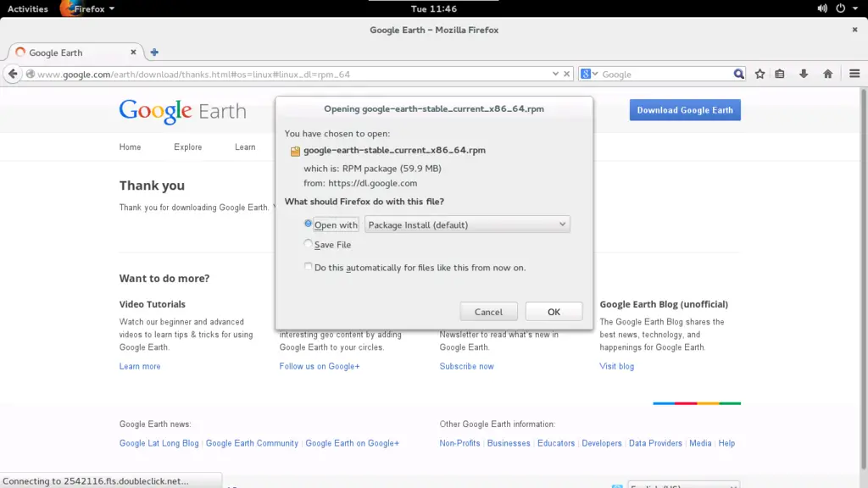
Task: Open the Explore navigation item
Action: pyautogui.click(x=187, y=147)
